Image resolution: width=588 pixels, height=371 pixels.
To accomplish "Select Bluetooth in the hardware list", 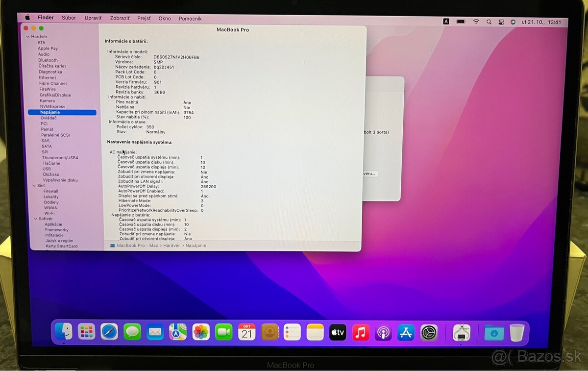I will coord(49,60).
